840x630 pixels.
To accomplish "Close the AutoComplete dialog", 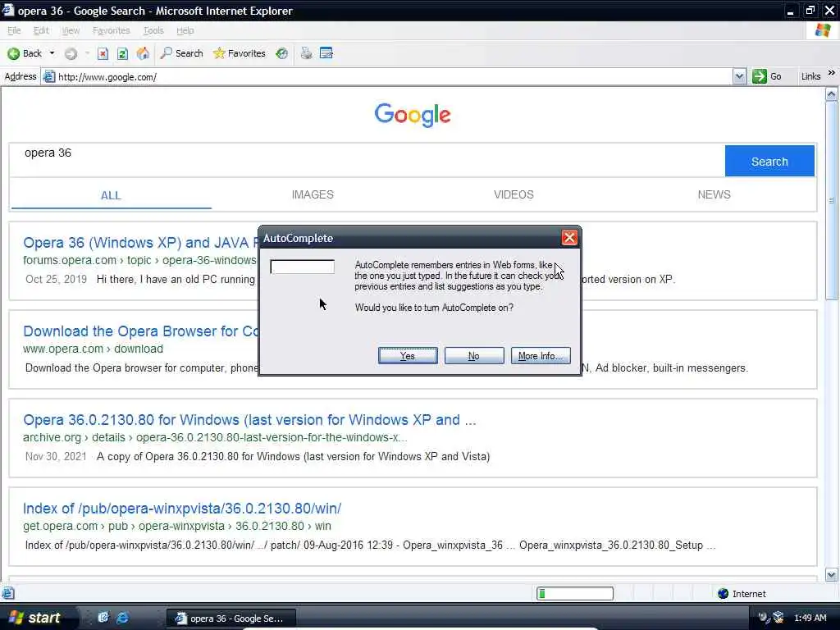I will [x=569, y=238].
